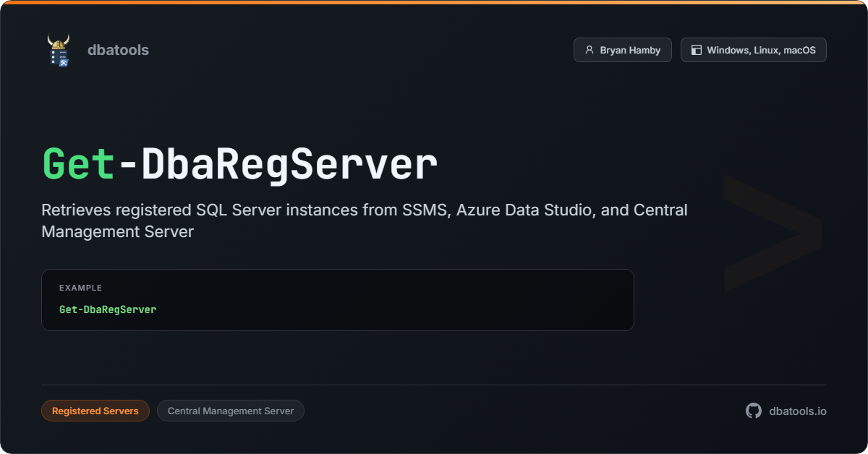Click the Registered Servers tag
This screenshot has height=454, width=868.
coord(95,411)
